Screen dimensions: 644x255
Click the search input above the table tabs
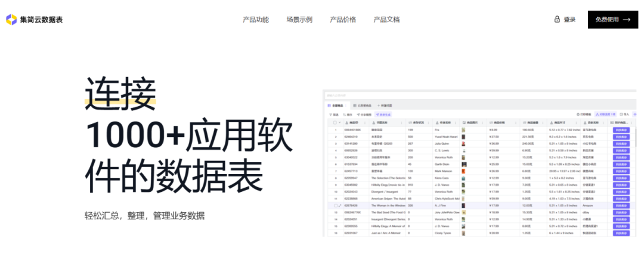point(479,95)
